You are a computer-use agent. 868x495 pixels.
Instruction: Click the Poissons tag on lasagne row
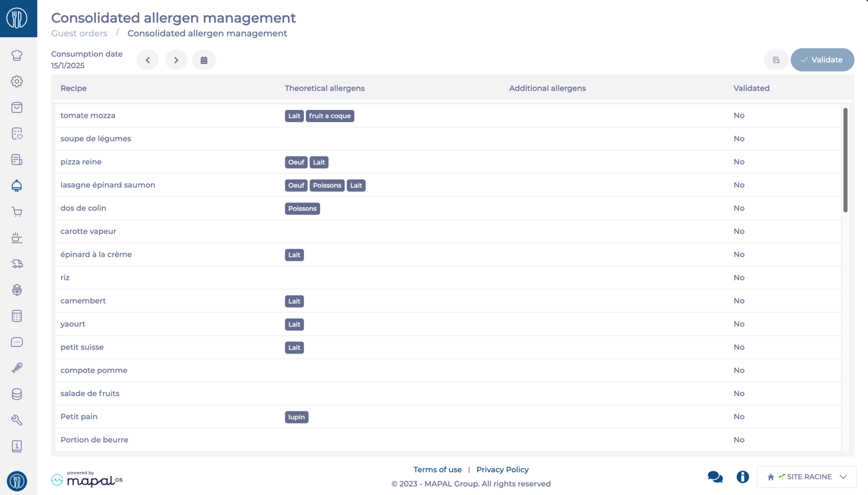coord(327,185)
